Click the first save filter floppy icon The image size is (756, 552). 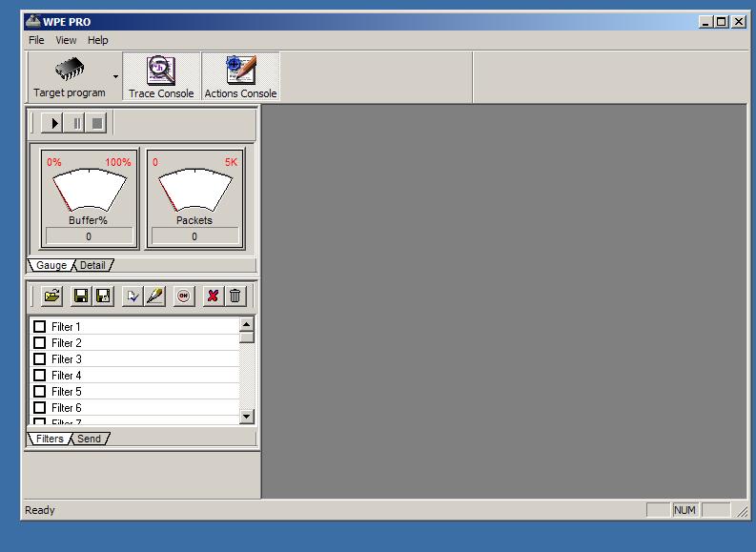[x=81, y=296]
